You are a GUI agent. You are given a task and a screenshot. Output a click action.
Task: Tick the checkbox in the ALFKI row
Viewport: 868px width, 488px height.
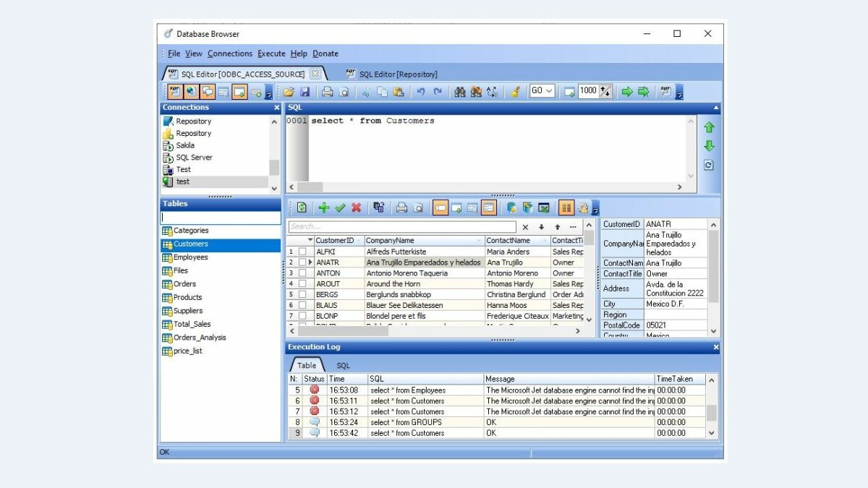[302, 252]
